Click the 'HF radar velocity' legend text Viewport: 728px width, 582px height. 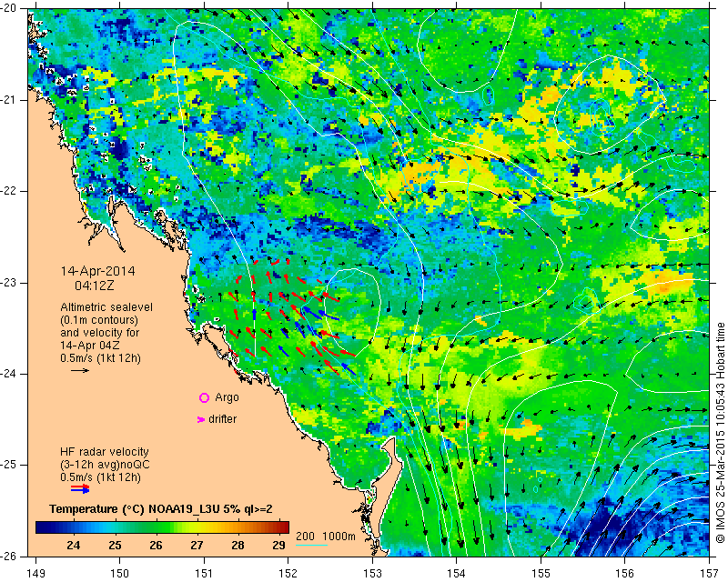(x=105, y=452)
